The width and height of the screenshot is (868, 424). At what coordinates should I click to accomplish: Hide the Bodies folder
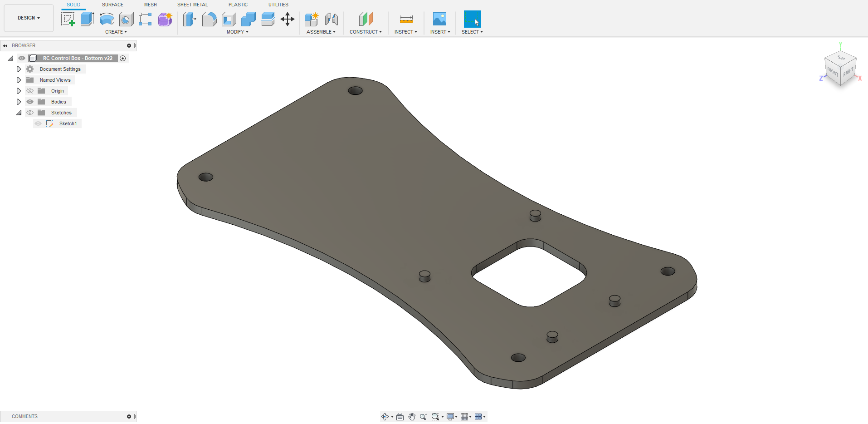[x=29, y=102]
